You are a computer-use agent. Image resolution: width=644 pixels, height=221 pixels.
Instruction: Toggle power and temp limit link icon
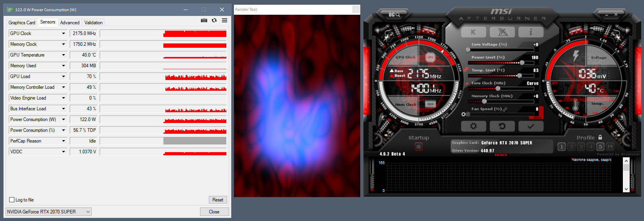[466, 69]
